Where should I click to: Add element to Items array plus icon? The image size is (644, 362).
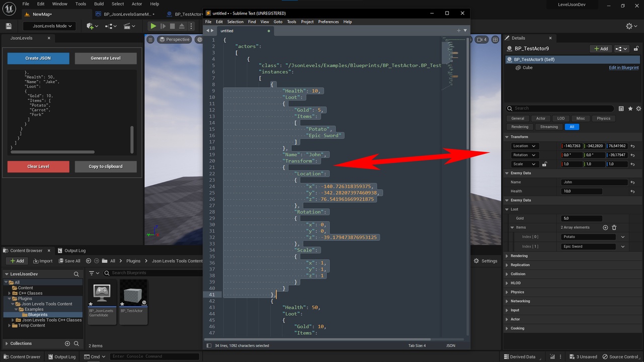pyautogui.click(x=605, y=228)
